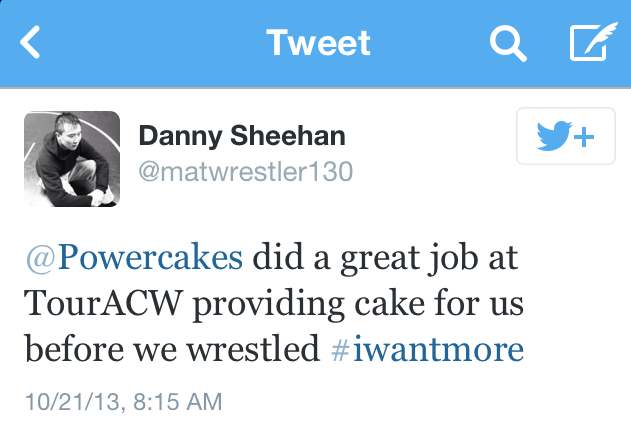Click the plus sign on the follow button
Screen dimensions: 631x433
(x=582, y=137)
